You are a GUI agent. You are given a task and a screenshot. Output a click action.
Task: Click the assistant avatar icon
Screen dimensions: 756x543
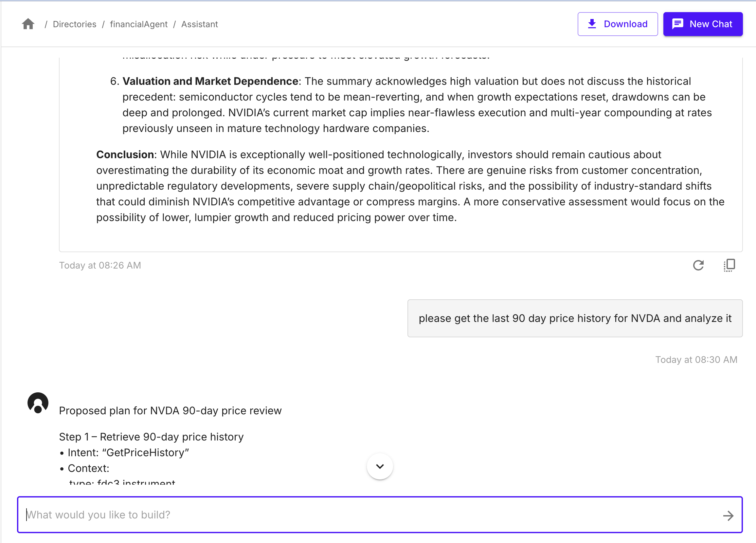point(38,403)
